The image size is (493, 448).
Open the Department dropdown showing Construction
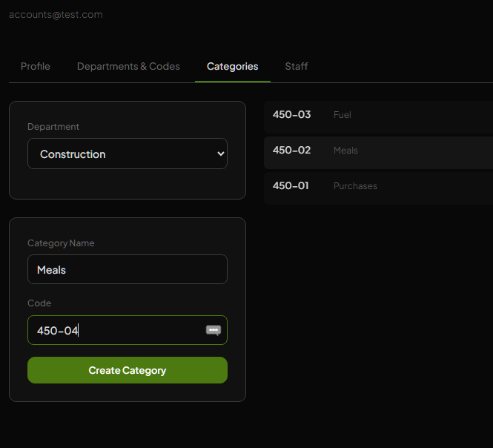click(x=128, y=154)
